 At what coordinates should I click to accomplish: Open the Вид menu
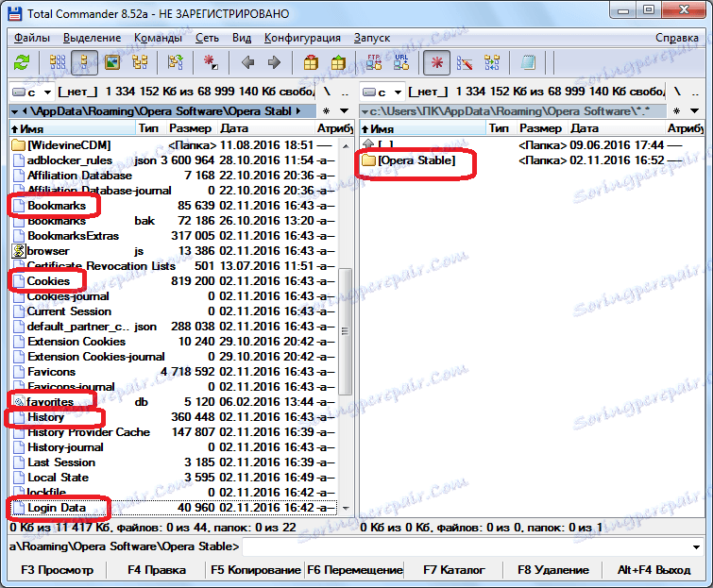coord(242,38)
